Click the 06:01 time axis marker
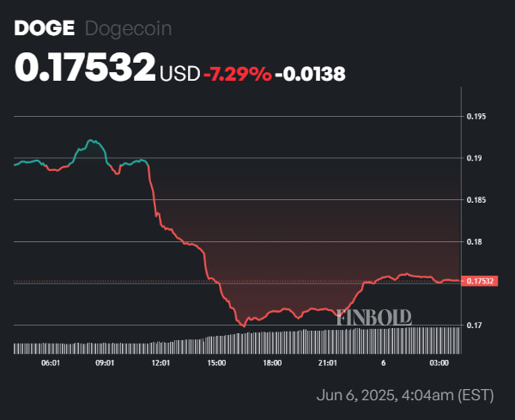515x420 pixels. [51, 363]
